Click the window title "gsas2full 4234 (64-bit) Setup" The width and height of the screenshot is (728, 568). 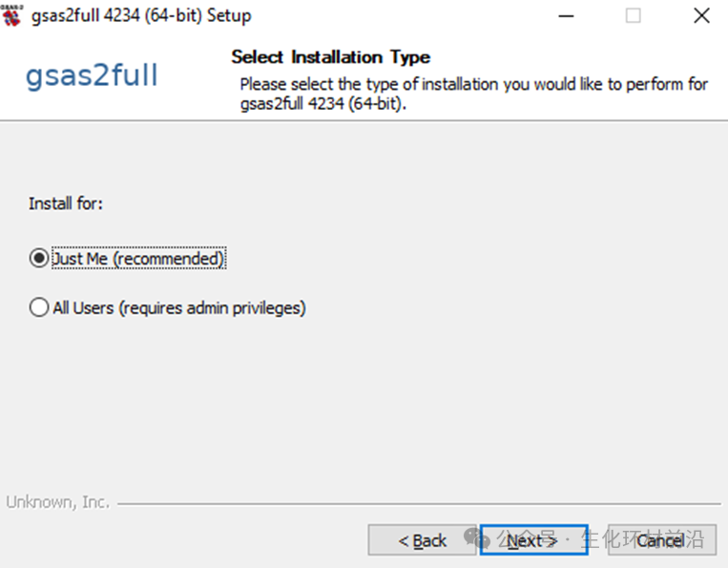coord(141,15)
